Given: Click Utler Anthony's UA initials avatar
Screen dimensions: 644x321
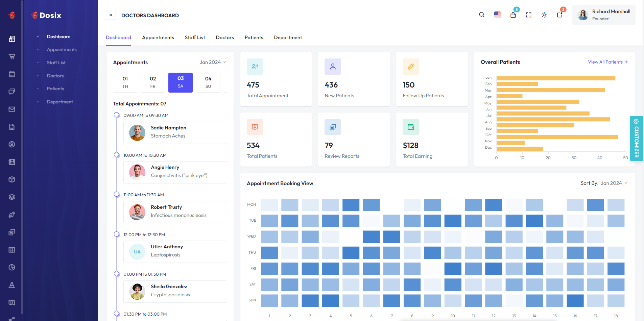Looking at the screenshot, I should click(x=137, y=252).
